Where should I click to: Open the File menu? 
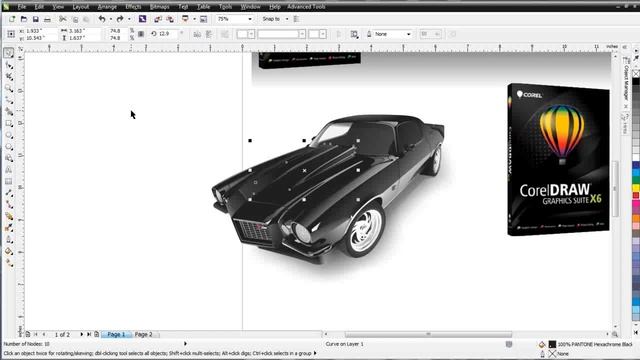(22, 7)
